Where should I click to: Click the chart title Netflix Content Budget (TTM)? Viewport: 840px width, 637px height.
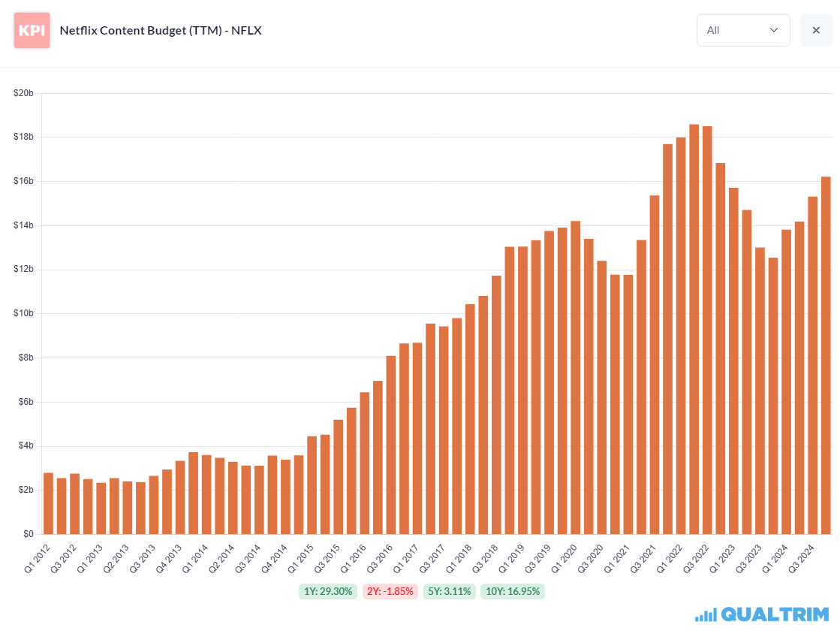[x=161, y=31]
